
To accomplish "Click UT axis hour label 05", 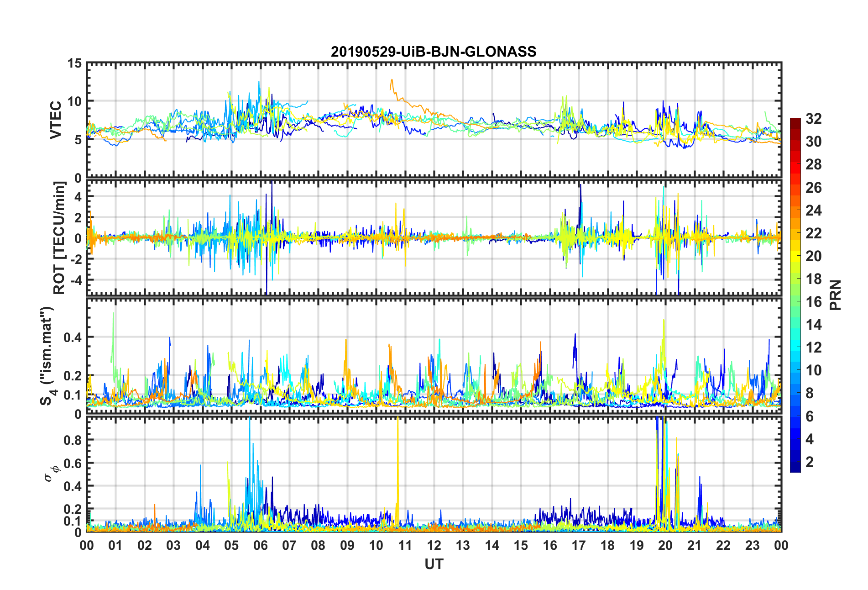I will tap(231, 545).
